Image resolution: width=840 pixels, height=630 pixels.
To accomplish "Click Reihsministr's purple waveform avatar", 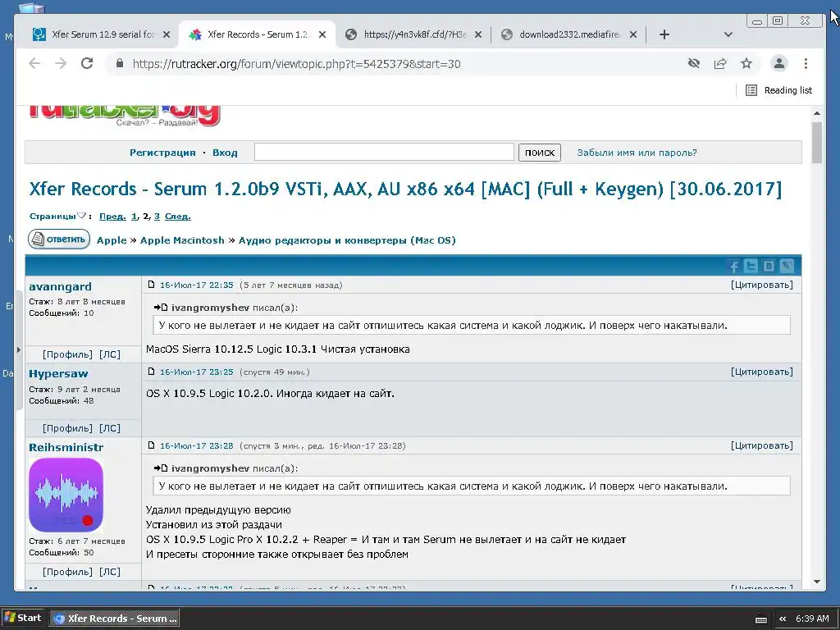I will tap(66, 495).
